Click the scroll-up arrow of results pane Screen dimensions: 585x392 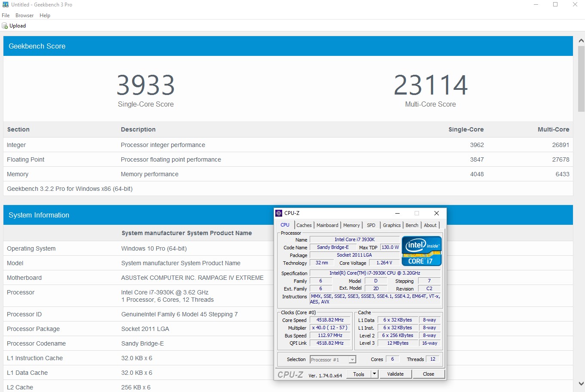[x=581, y=41]
